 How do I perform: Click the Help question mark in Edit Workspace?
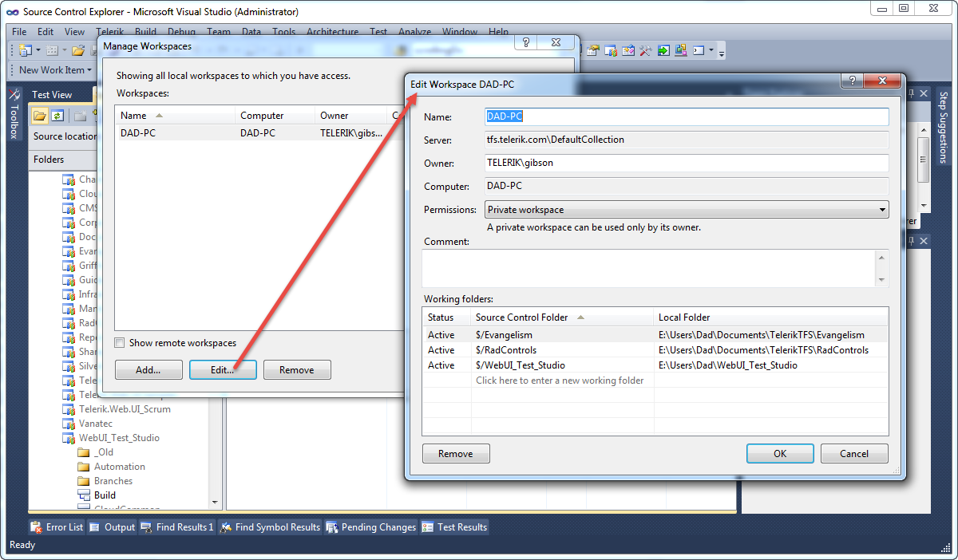[x=852, y=81]
